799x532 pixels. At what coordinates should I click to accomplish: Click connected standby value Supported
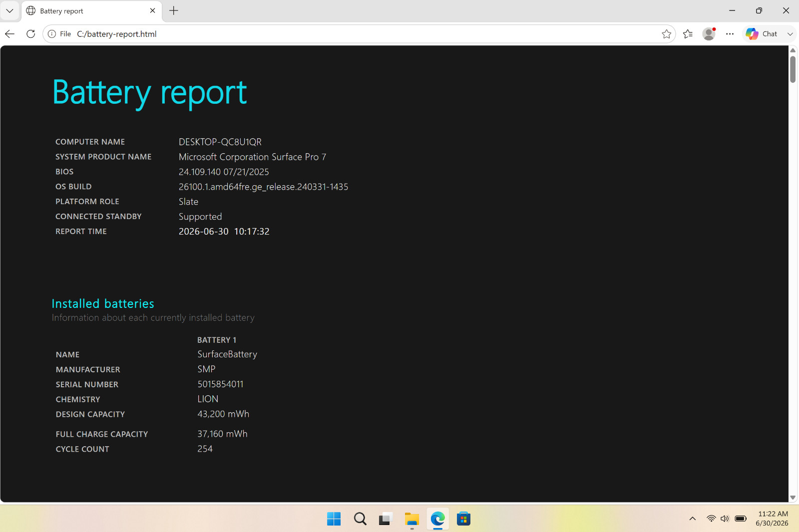(200, 217)
